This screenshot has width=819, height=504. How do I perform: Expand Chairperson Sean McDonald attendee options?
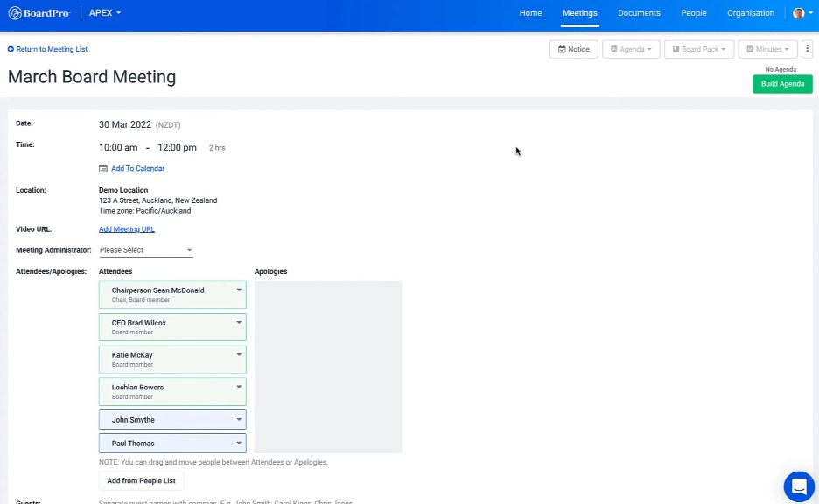click(239, 290)
